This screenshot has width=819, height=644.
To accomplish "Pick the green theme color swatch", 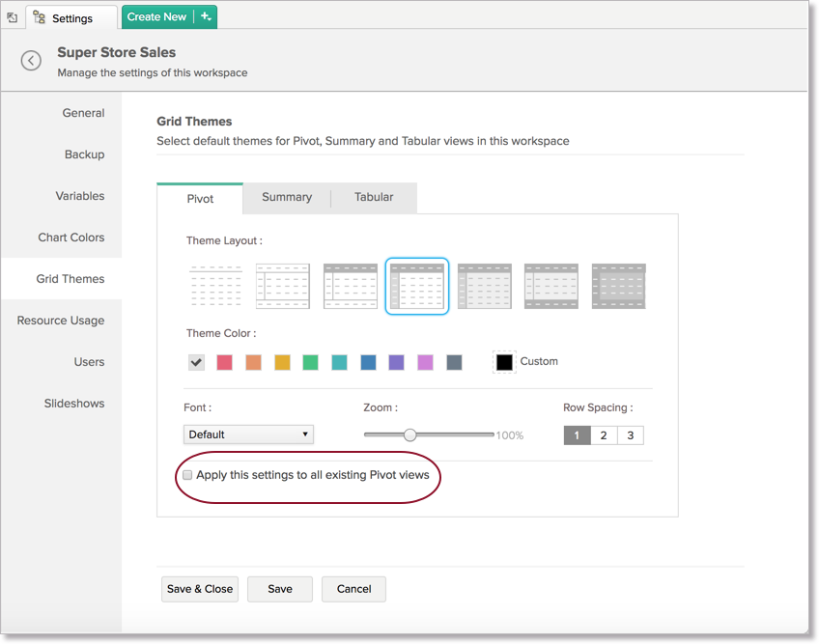I will 310,362.
